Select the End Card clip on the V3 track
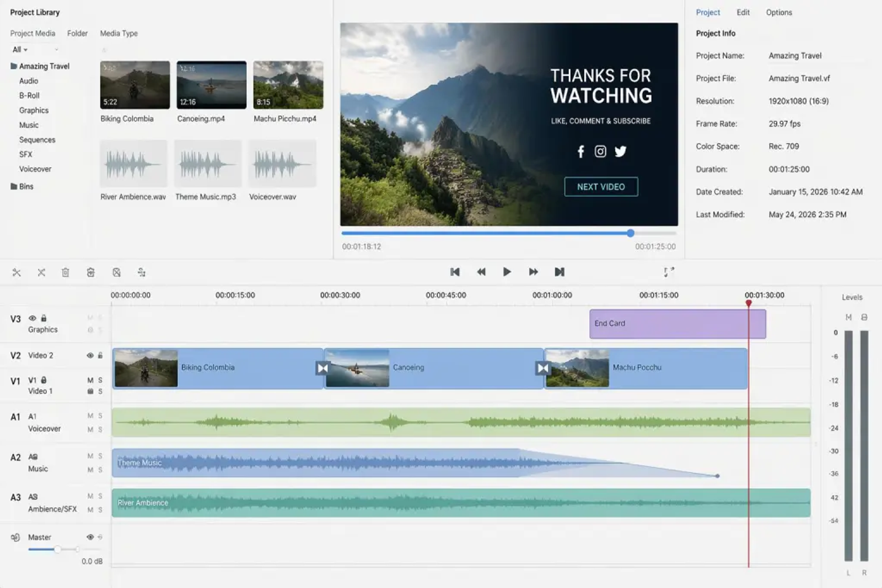Image resolution: width=882 pixels, height=588 pixels. click(x=677, y=323)
